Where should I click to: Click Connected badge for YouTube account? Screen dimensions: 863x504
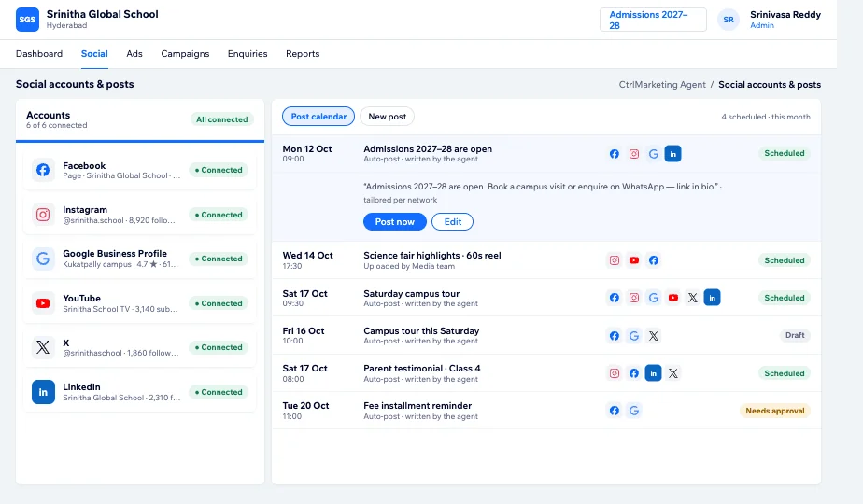(219, 303)
